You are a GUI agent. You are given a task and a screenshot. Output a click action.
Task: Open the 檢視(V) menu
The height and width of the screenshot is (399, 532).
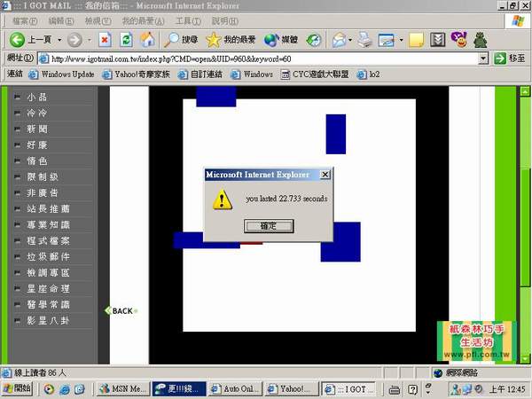98,20
